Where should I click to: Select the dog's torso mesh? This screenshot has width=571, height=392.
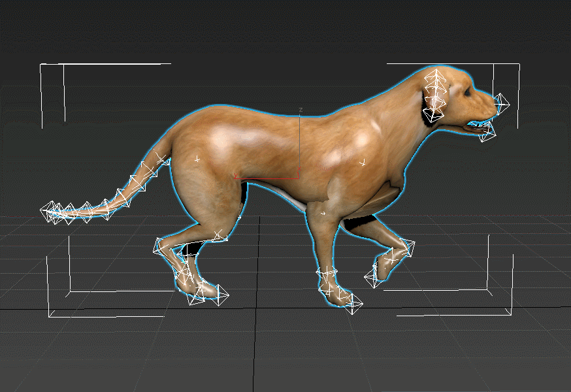274,150
